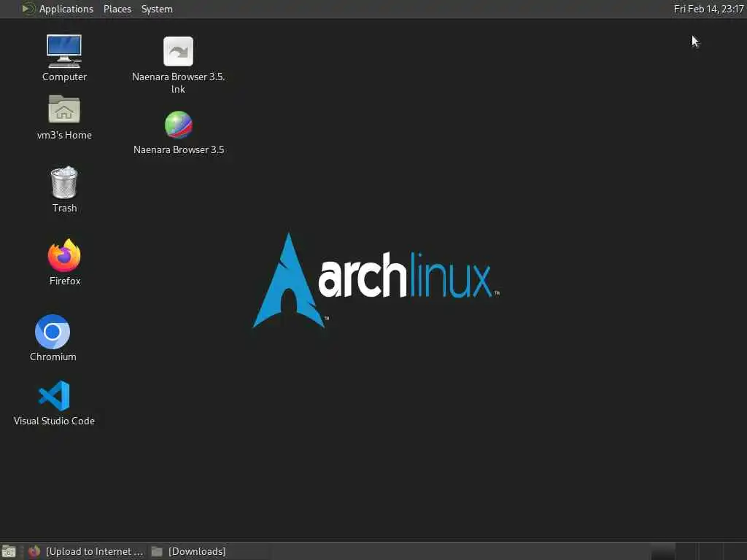747x560 pixels.
Task: Click the MATE logo icon beside Applications
Action: (28, 9)
